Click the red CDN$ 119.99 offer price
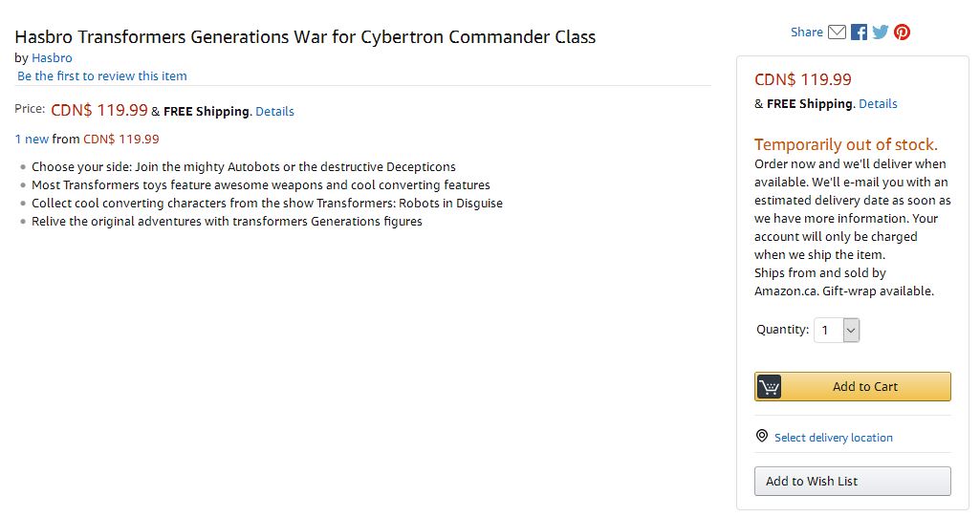The width and height of the screenshot is (980, 517). (120, 140)
